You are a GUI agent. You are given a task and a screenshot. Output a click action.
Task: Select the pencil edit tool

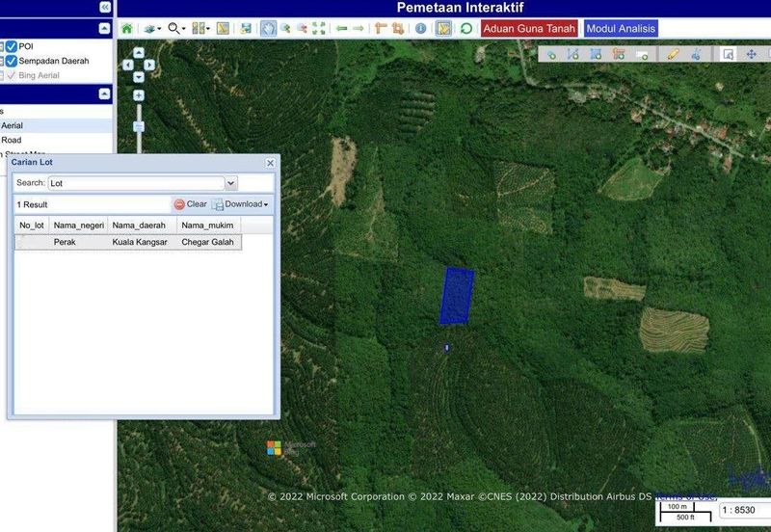(x=672, y=54)
